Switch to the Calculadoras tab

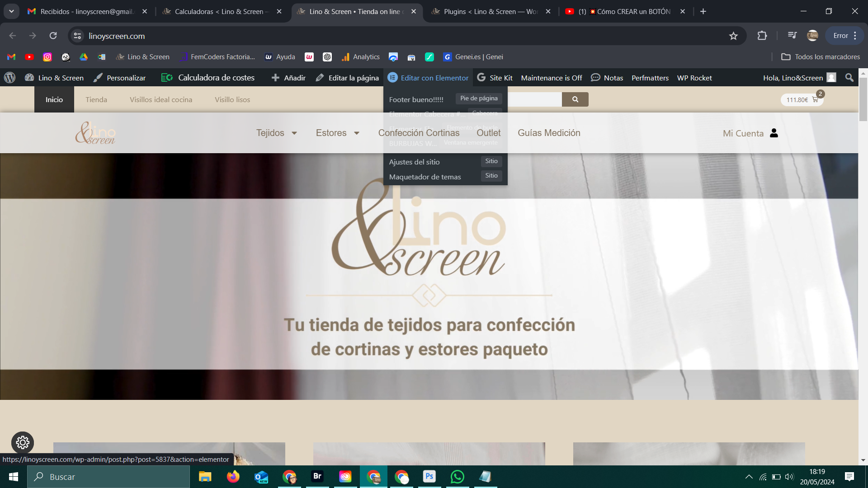[222, 11]
